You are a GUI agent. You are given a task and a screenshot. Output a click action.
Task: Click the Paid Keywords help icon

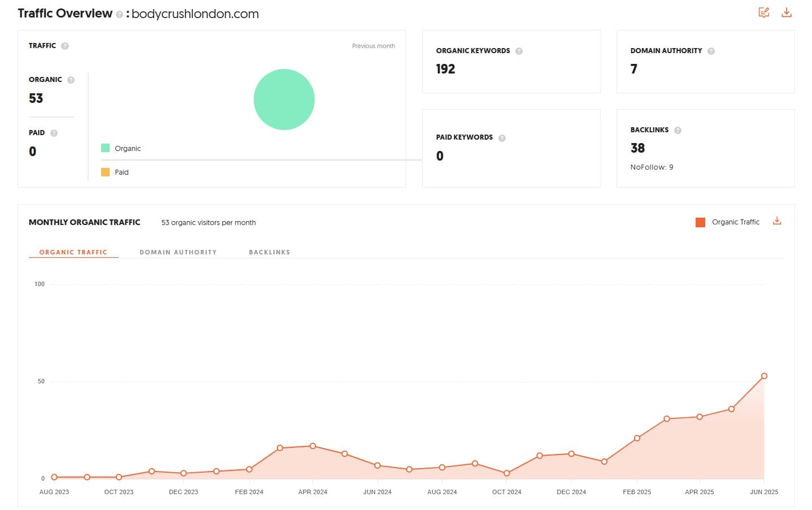point(501,137)
